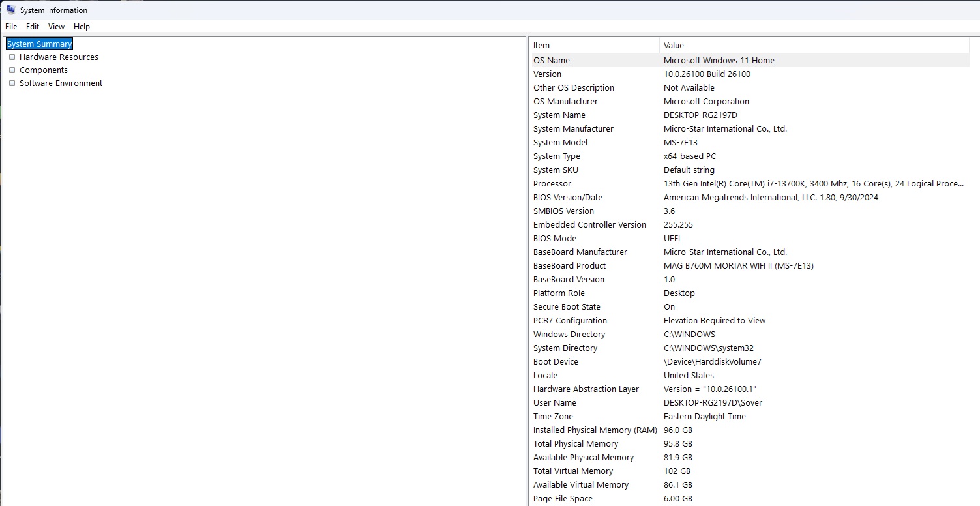Viewport: 980px width, 506px height.
Task: Select the BIOS Mode item
Action: coord(555,238)
